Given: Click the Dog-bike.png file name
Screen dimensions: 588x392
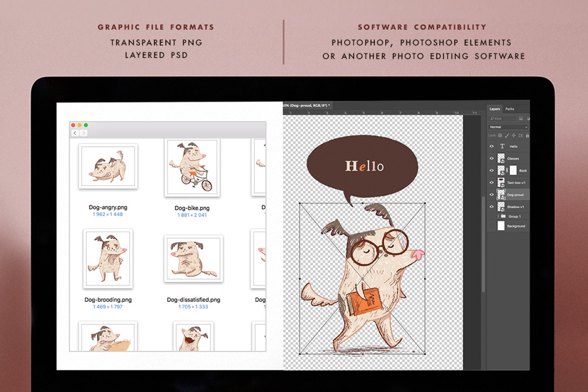Looking at the screenshot, I should coord(192,208).
